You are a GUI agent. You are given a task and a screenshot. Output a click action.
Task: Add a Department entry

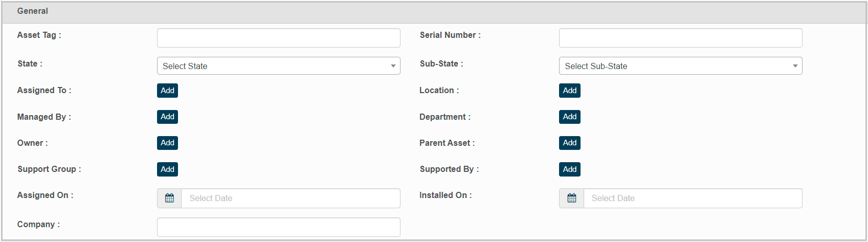(x=569, y=117)
